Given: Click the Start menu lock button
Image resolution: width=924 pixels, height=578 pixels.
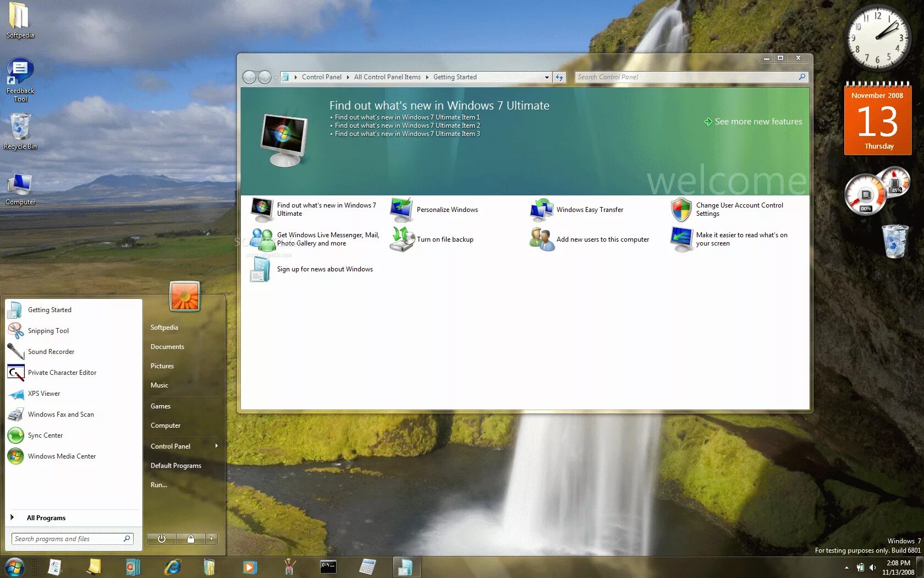Looking at the screenshot, I should click(190, 539).
